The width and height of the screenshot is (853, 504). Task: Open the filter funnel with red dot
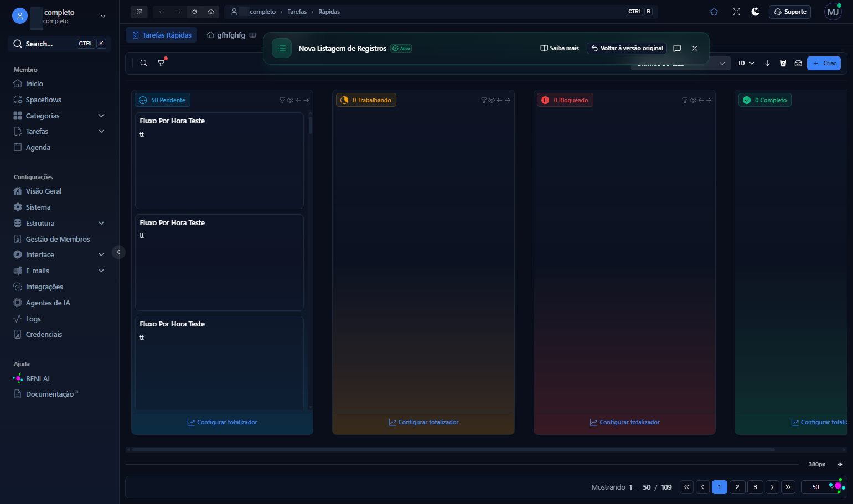[x=162, y=63]
